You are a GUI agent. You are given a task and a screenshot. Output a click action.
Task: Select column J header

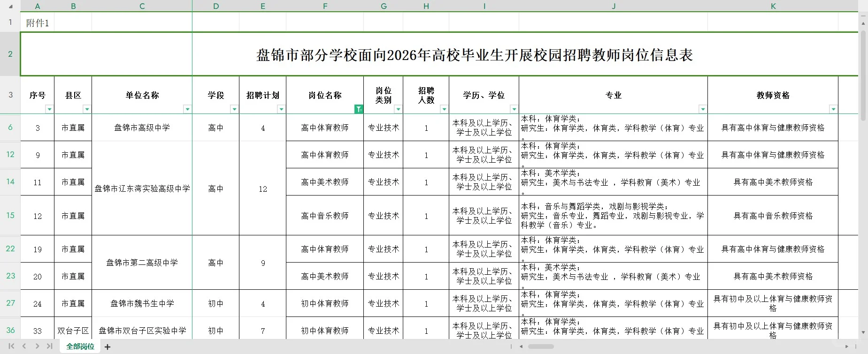click(x=614, y=6)
